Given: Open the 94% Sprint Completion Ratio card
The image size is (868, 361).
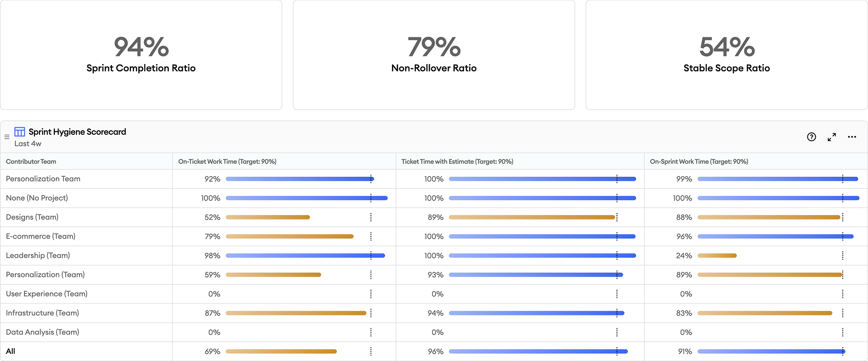Looking at the screenshot, I should click(x=141, y=54).
